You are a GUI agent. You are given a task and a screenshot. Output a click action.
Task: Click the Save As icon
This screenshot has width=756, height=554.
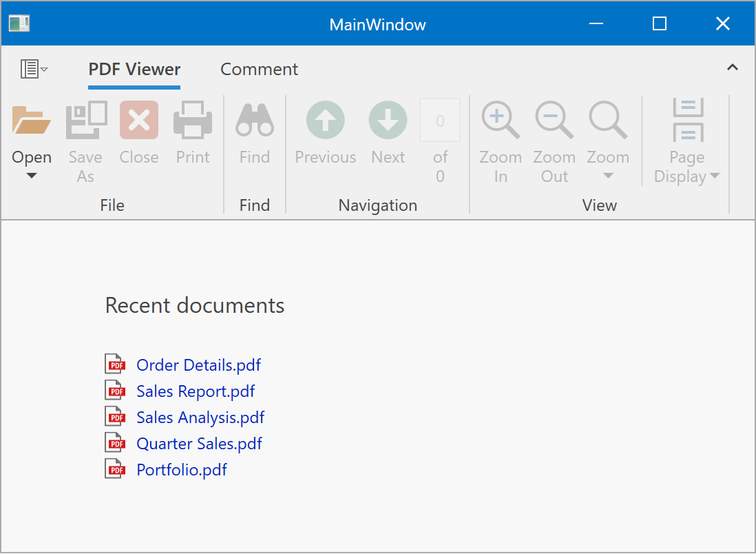86,121
